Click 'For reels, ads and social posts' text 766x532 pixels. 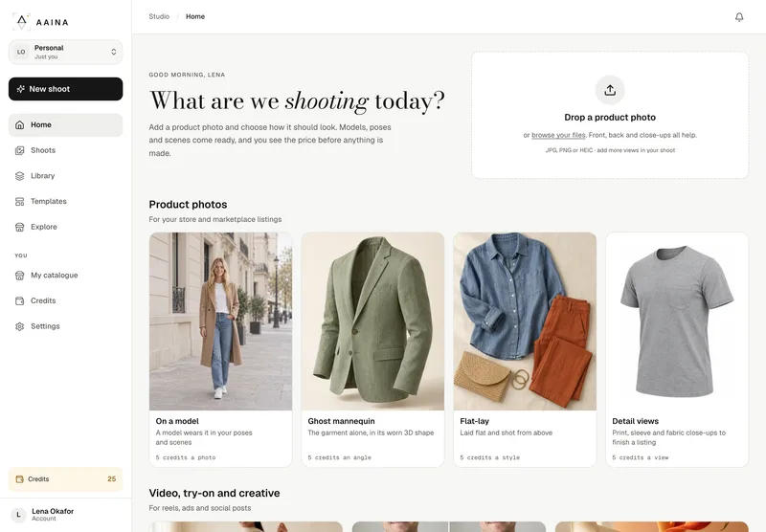point(200,508)
